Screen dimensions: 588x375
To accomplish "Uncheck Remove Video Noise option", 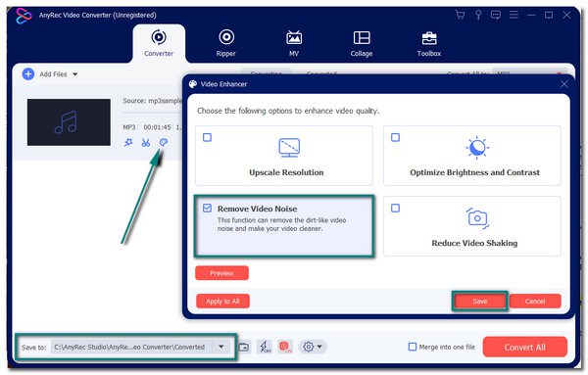I will tap(207, 209).
